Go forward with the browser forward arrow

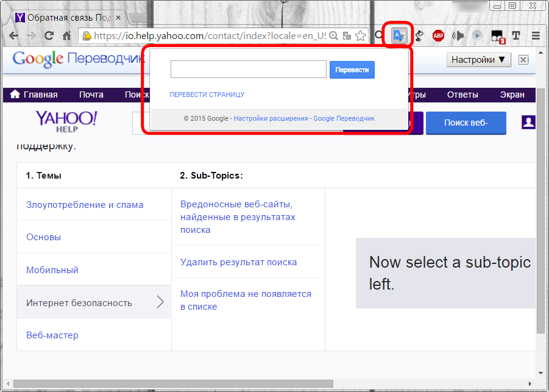(31, 35)
